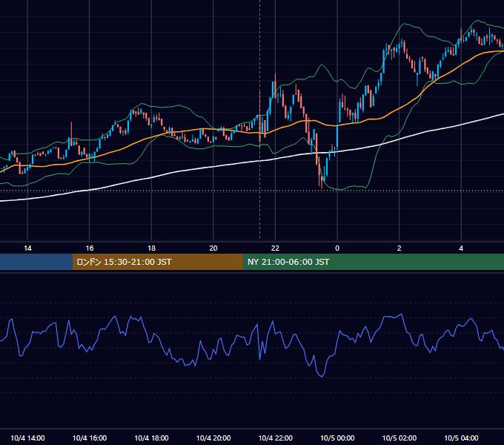Click the ロンドン 15:30-21:00 JST session bar
This screenshot has width=504, height=445.
point(157,262)
